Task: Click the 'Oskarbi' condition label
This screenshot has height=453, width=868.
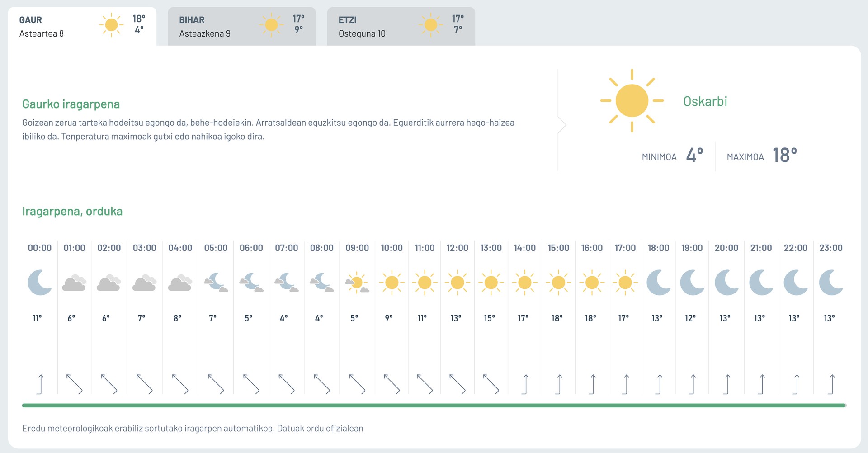Action: click(x=705, y=101)
